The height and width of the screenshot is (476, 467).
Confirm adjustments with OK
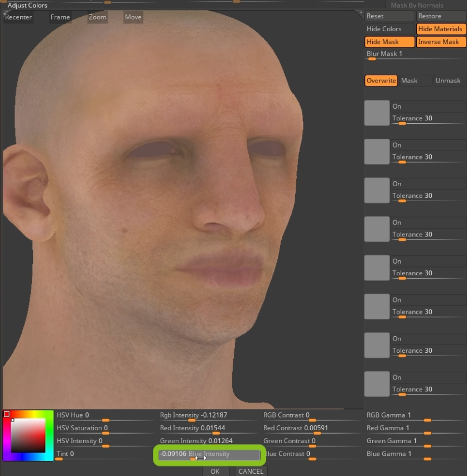point(215,471)
